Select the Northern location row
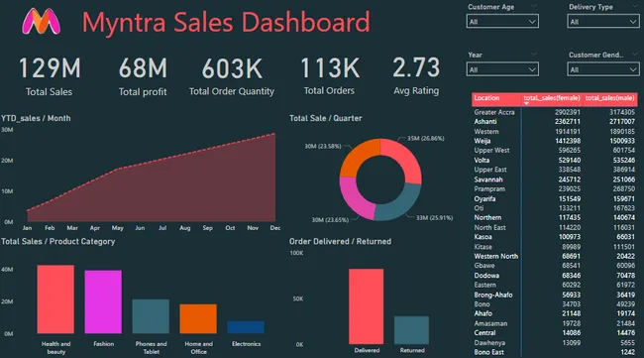This screenshot has width=644, height=358. pyautogui.click(x=555, y=218)
